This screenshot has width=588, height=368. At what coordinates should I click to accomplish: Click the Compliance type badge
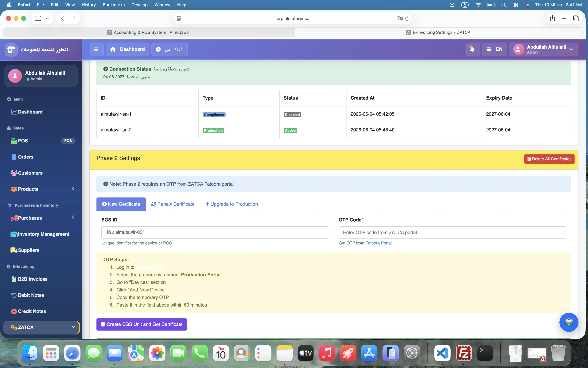[x=214, y=115]
